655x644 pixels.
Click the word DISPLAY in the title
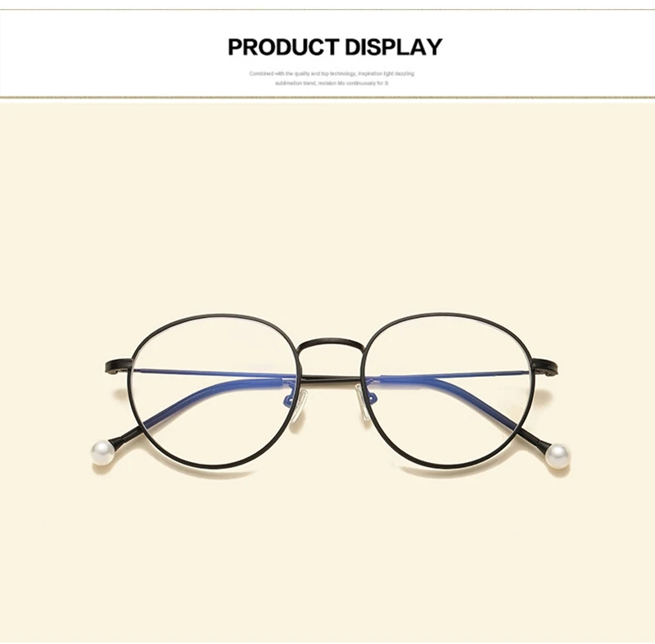pos(394,47)
